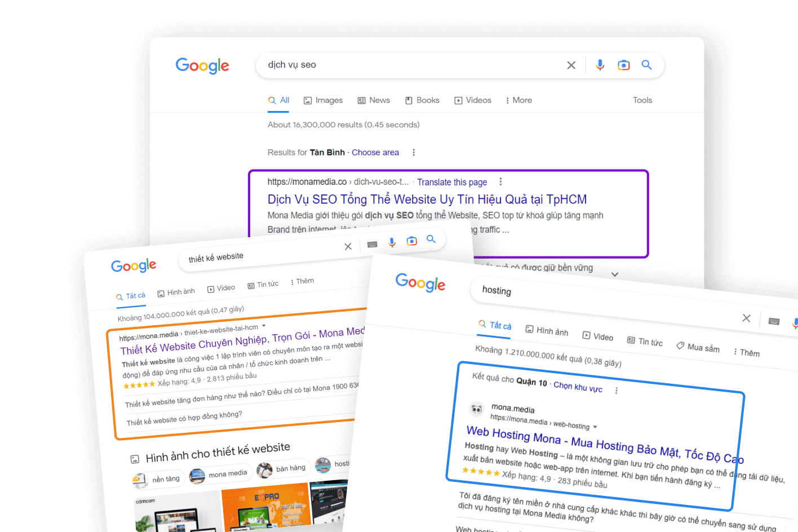Switch to 'Hình ảnh' tab in 'hosting' window
This screenshot has height=532, width=798.
tap(547, 331)
